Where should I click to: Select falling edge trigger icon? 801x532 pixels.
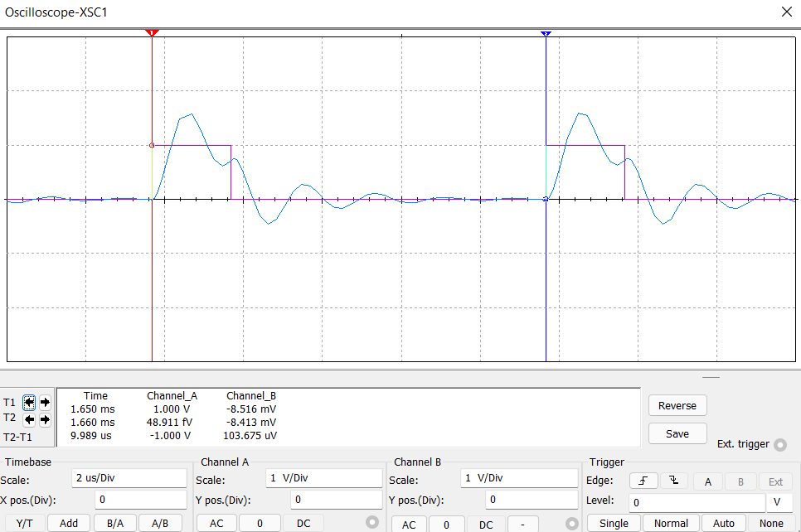(674, 481)
